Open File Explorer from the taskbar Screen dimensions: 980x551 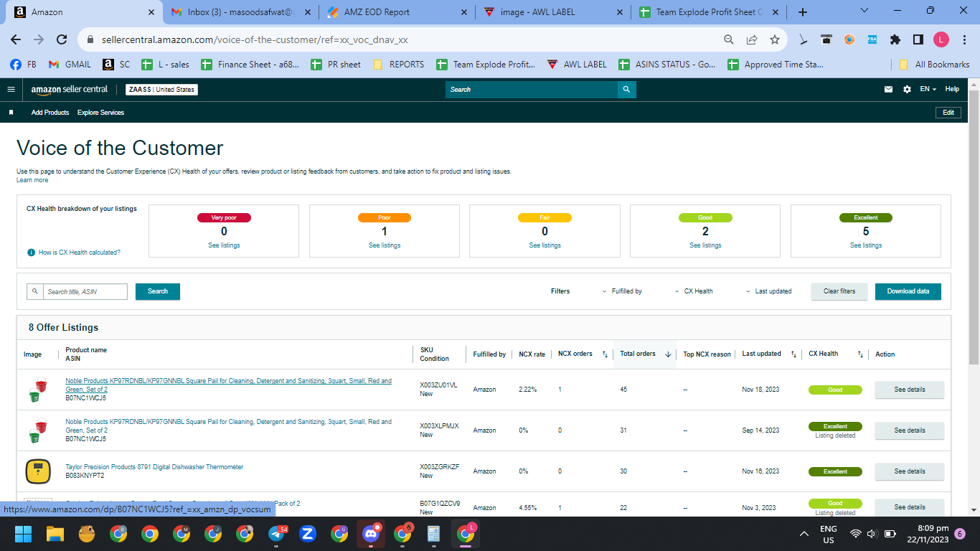pyautogui.click(x=55, y=534)
